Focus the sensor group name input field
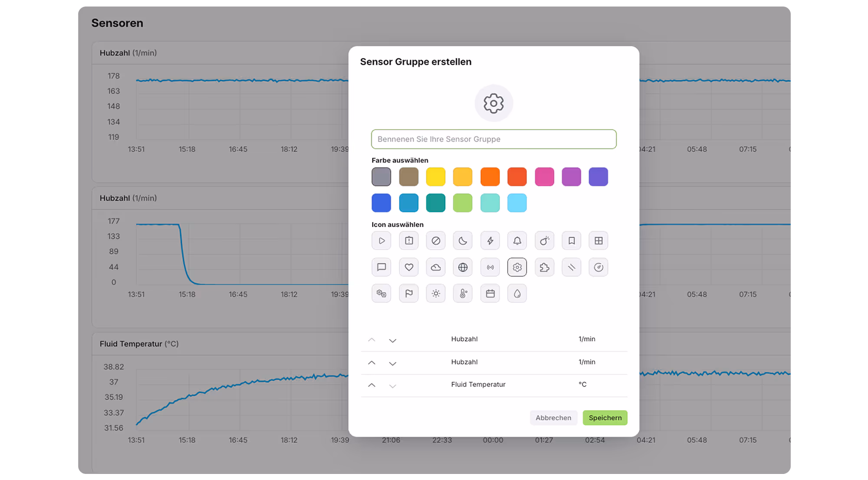868x480 pixels. pos(493,139)
